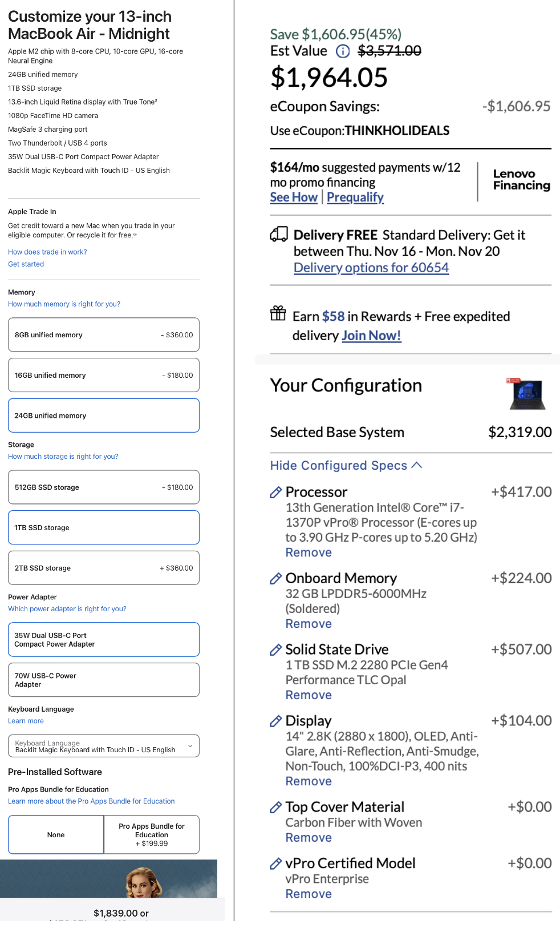Click the Est Value info icon
560x928 pixels.
pyautogui.click(x=343, y=51)
